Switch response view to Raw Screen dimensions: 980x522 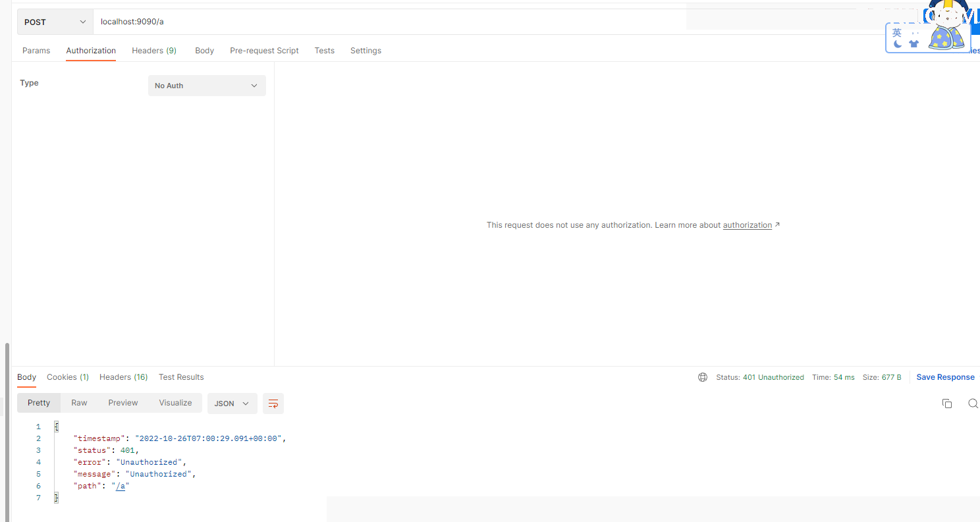point(79,403)
